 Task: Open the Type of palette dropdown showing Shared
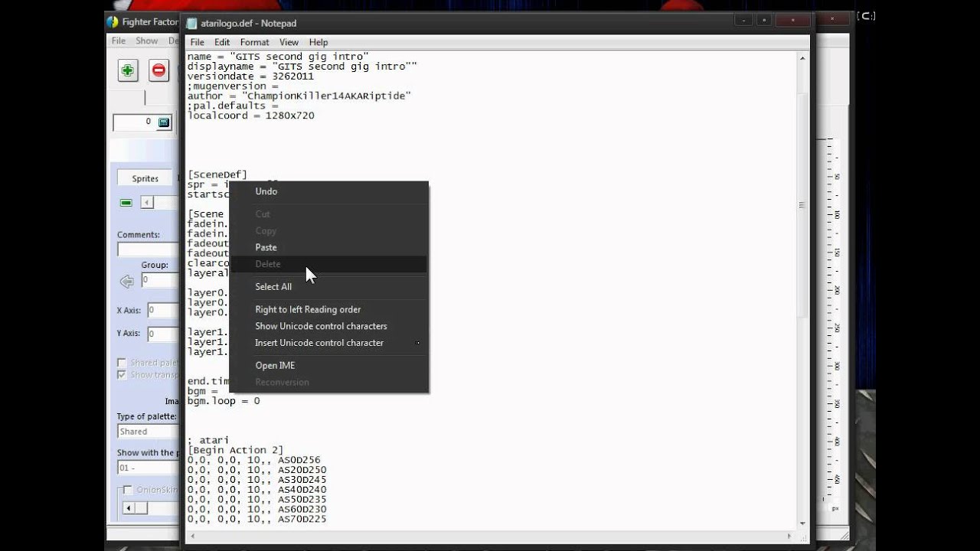148,432
